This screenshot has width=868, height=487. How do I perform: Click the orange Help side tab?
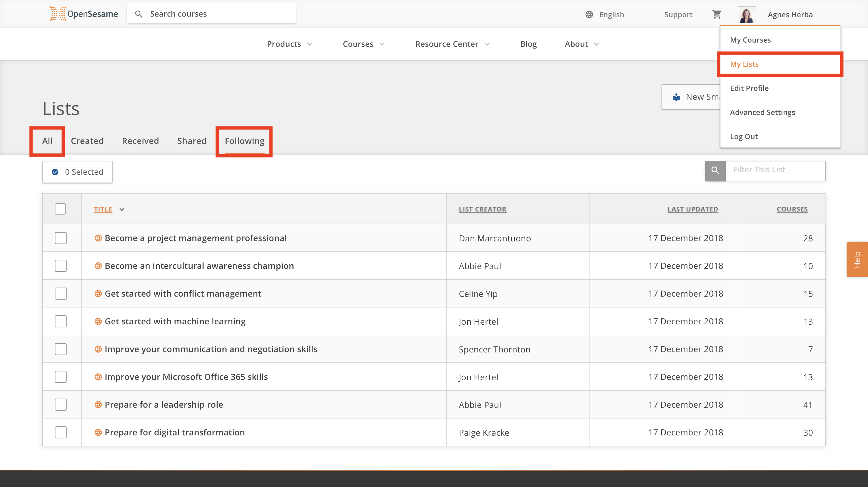[x=857, y=259]
